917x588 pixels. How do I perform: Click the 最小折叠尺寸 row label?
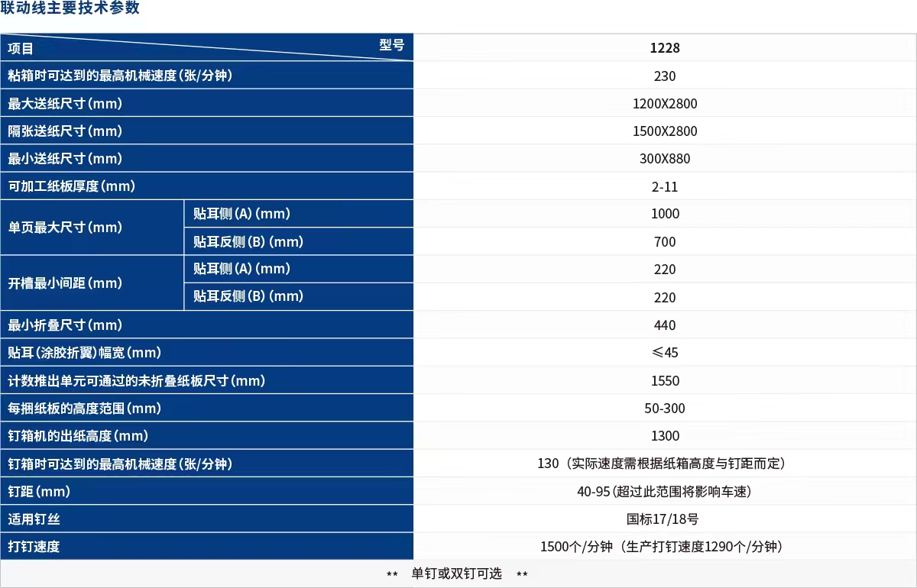[x=65, y=325]
